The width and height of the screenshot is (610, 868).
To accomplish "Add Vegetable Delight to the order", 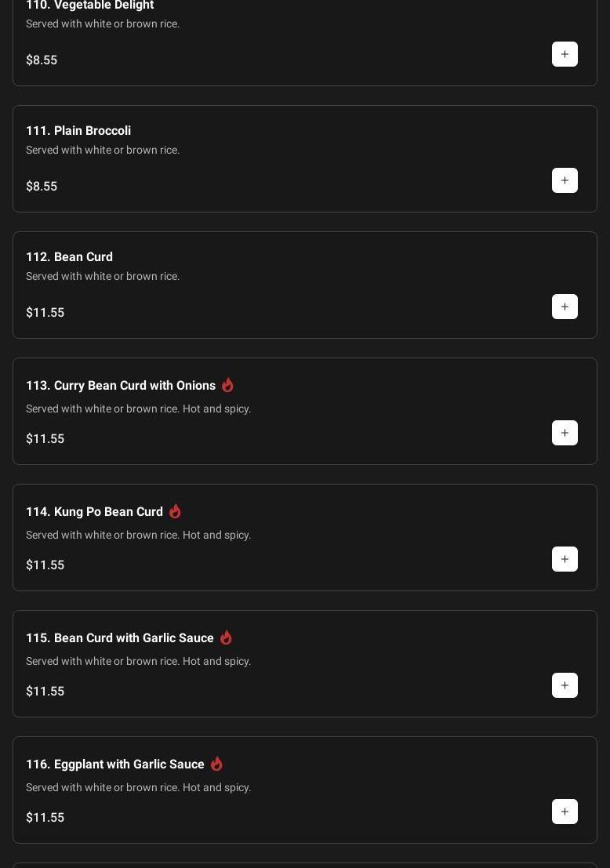I will pyautogui.click(x=565, y=54).
